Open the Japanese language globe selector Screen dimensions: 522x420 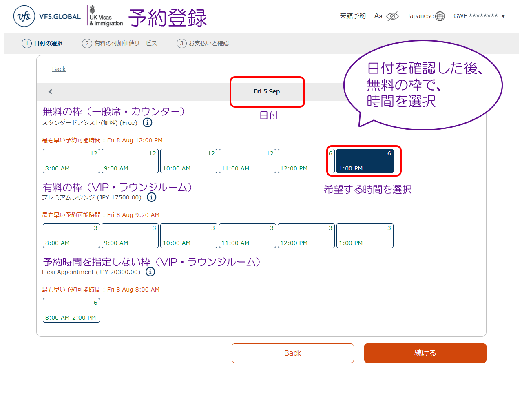[426, 16]
